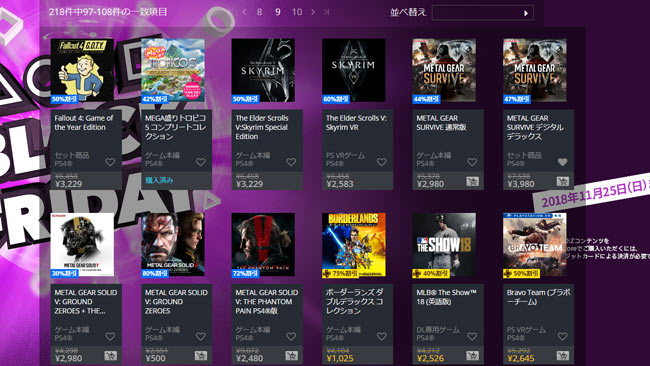Viewport: 650px width, 366px height.
Task: Open METAL GEAR SURVIVE 通常版 title link
Action: pyautogui.click(x=441, y=123)
